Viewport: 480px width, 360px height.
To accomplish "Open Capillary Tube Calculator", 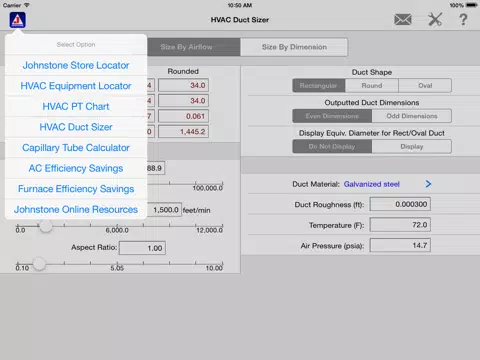I will point(76,148).
